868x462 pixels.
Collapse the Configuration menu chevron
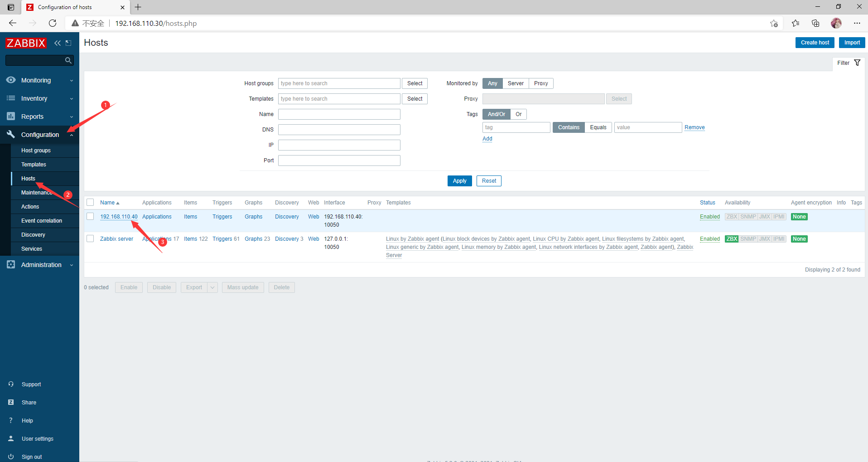pyautogui.click(x=72, y=135)
